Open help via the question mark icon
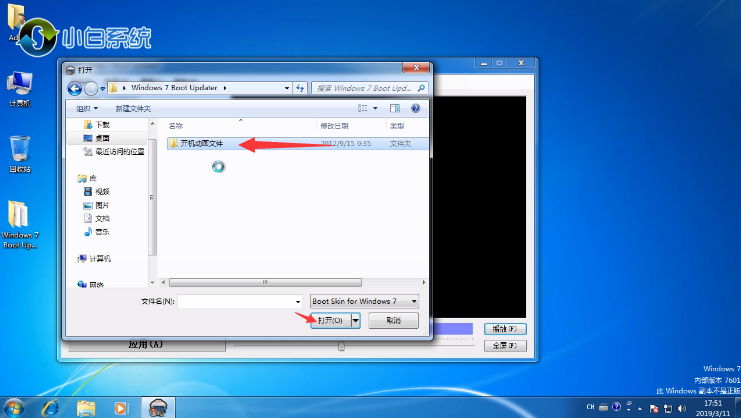 [415, 108]
